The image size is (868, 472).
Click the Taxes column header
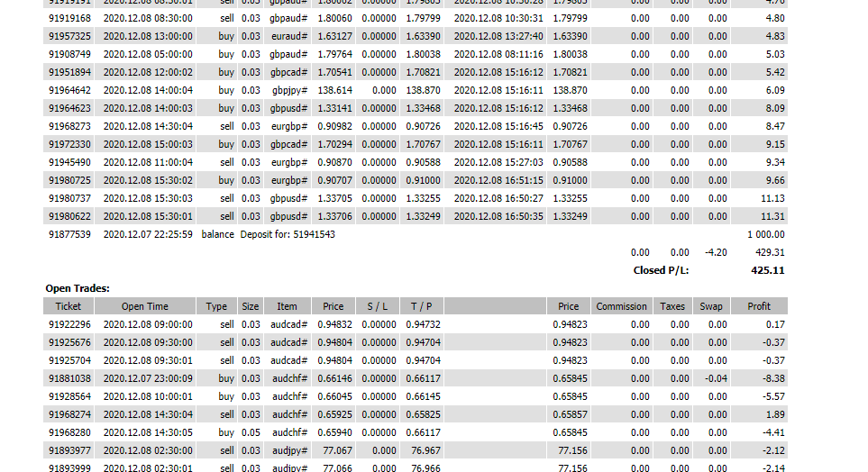pos(672,306)
